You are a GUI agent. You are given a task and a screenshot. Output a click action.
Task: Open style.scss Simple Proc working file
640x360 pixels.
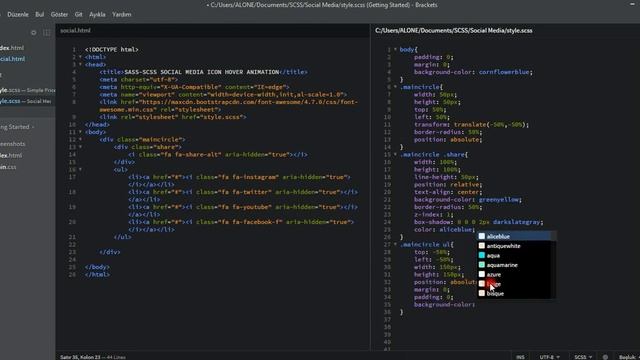pos(27,90)
